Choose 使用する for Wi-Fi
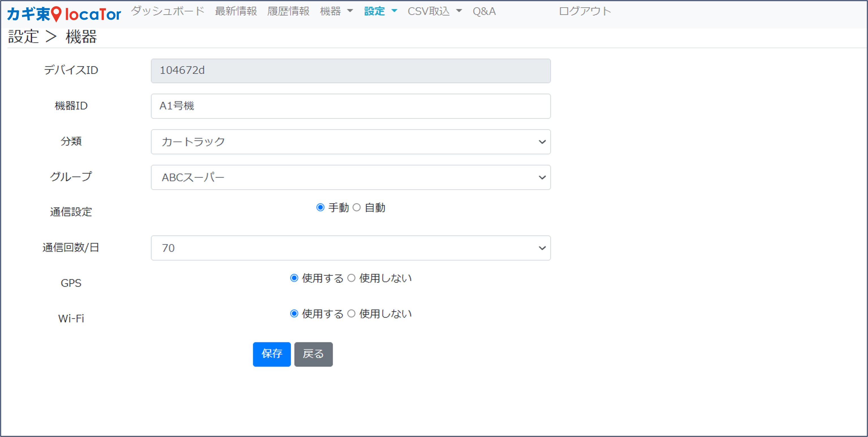Screen dimensions: 868x437 (x=294, y=314)
